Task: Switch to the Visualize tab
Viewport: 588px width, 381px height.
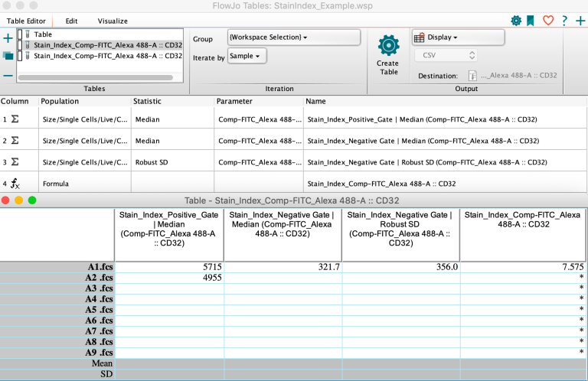Action: (x=113, y=21)
